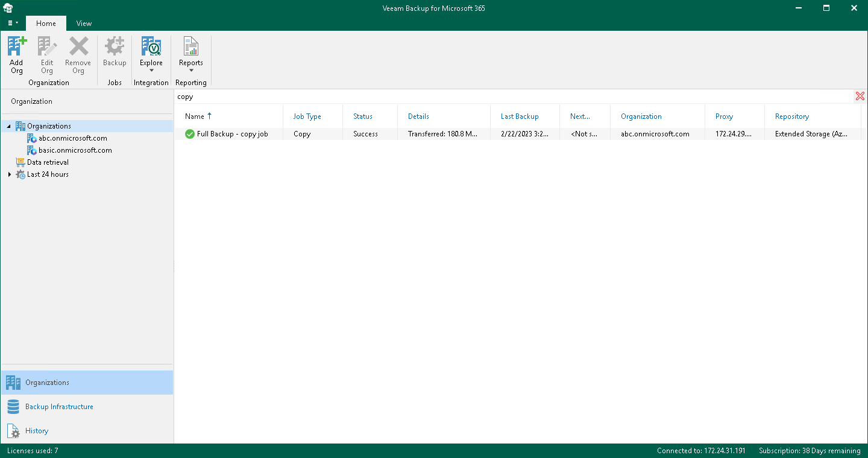The width and height of the screenshot is (868, 458).
Task: Click the green success check icon
Action: pos(190,134)
